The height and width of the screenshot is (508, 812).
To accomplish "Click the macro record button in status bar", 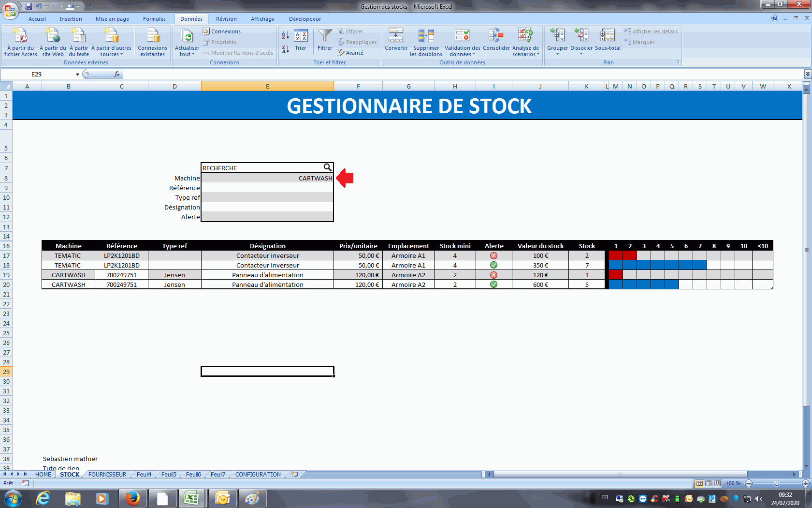I will (25, 483).
